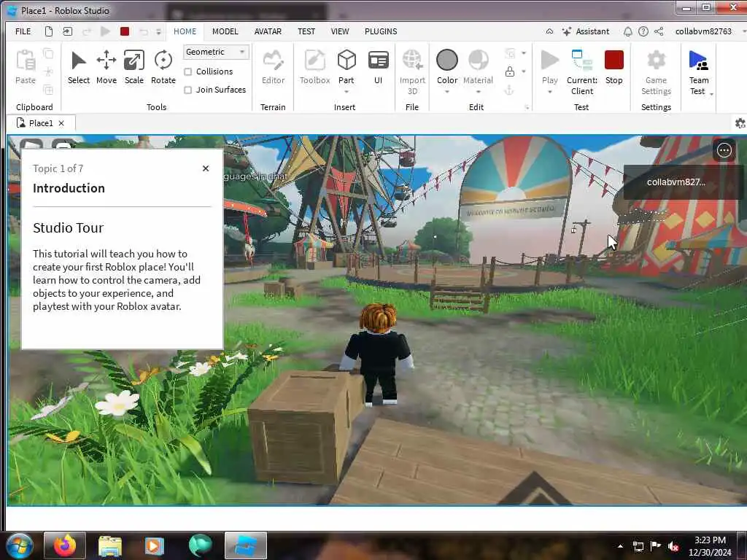Screen dimensions: 747x560
Task: Open the Terrain Editor
Action: [x=273, y=67]
